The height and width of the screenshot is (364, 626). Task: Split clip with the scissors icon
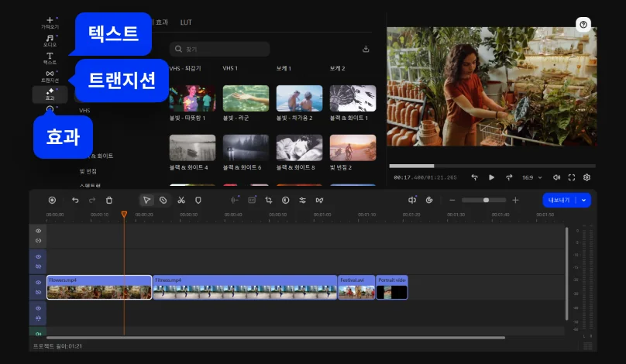click(x=181, y=200)
